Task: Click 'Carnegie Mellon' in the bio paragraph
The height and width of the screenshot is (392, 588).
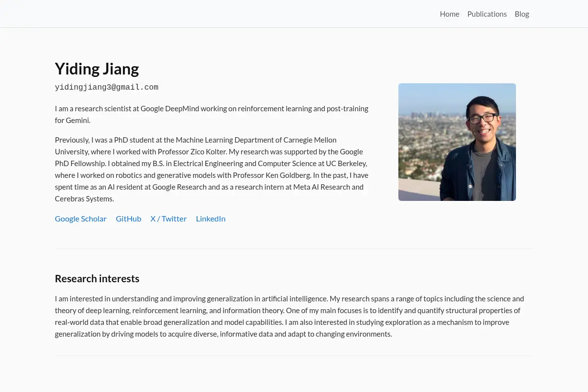Action: coord(310,140)
